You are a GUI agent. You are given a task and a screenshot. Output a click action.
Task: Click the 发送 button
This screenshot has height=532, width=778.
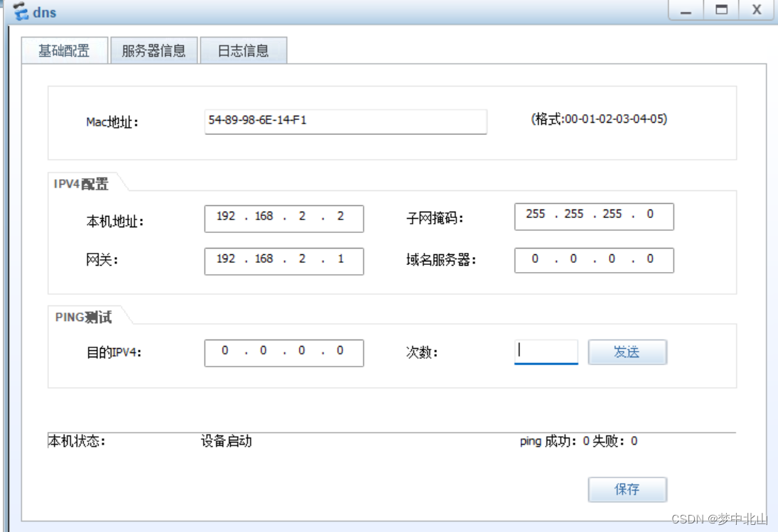coord(627,352)
